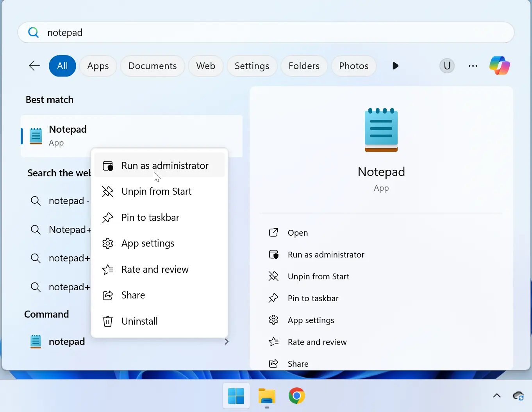Click the large Notepad icon in the preview pane
The width and height of the screenshot is (532, 412).
click(381, 130)
